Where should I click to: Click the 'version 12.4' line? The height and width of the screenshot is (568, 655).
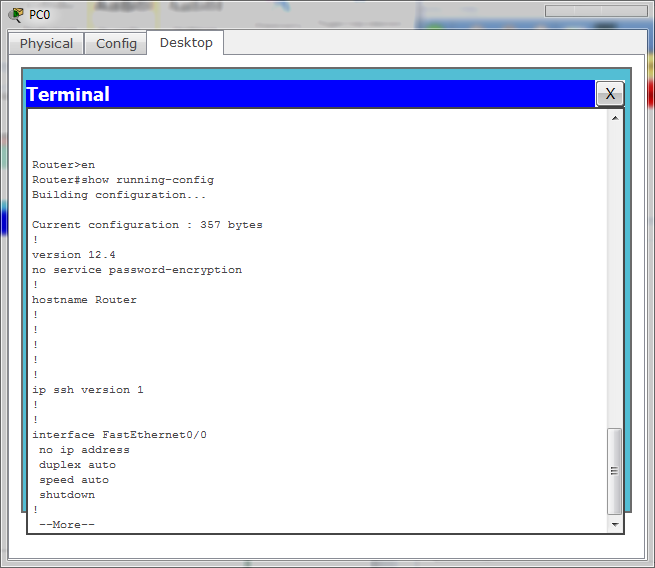click(x=74, y=255)
